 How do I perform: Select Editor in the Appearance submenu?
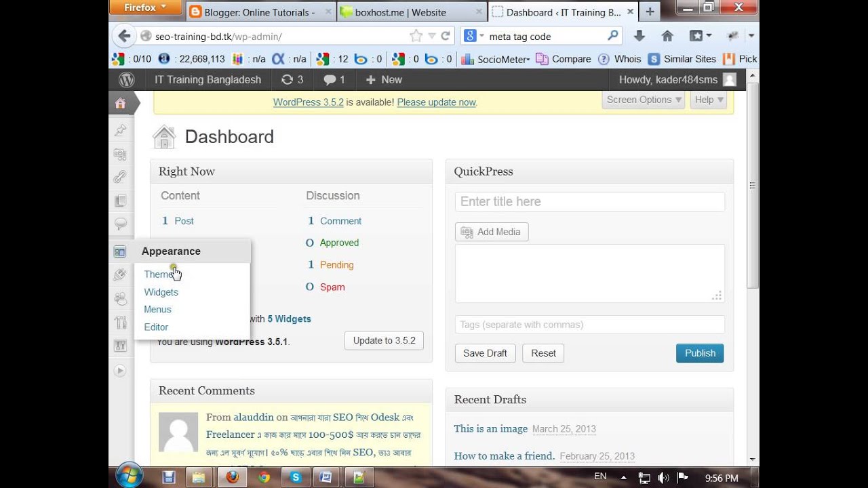[156, 327]
